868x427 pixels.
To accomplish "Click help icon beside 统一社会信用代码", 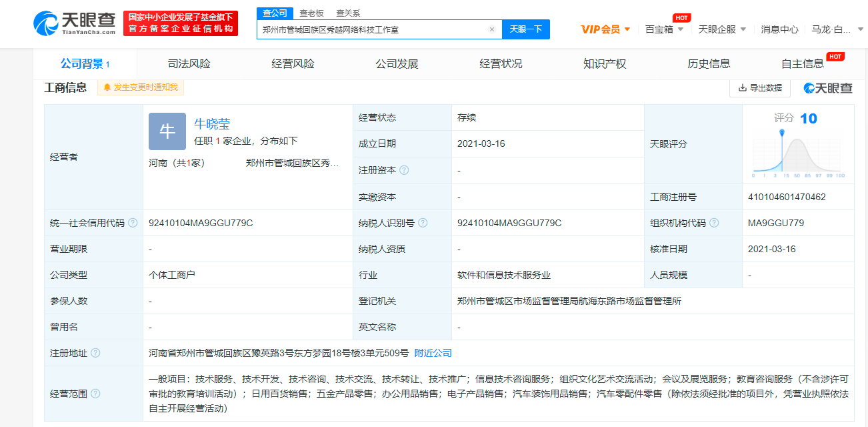I will pyautogui.click(x=133, y=223).
